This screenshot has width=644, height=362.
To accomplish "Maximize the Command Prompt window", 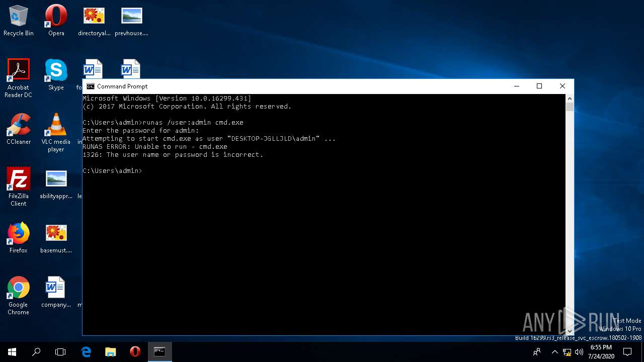I will pos(539,86).
